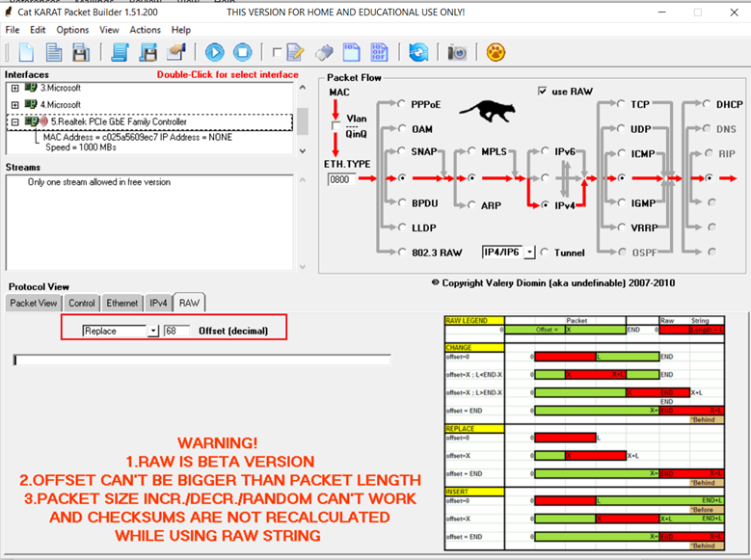The image size is (751, 560).
Task: Click the orange paw print icon
Action: point(496,52)
